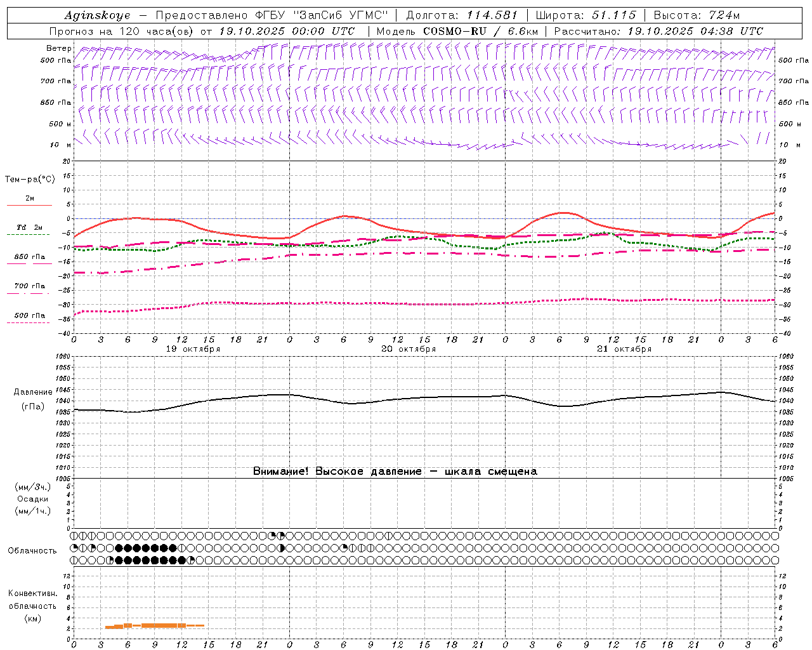Click the "21 октября" date label
The height and width of the screenshot is (650, 812).
[624, 349]
